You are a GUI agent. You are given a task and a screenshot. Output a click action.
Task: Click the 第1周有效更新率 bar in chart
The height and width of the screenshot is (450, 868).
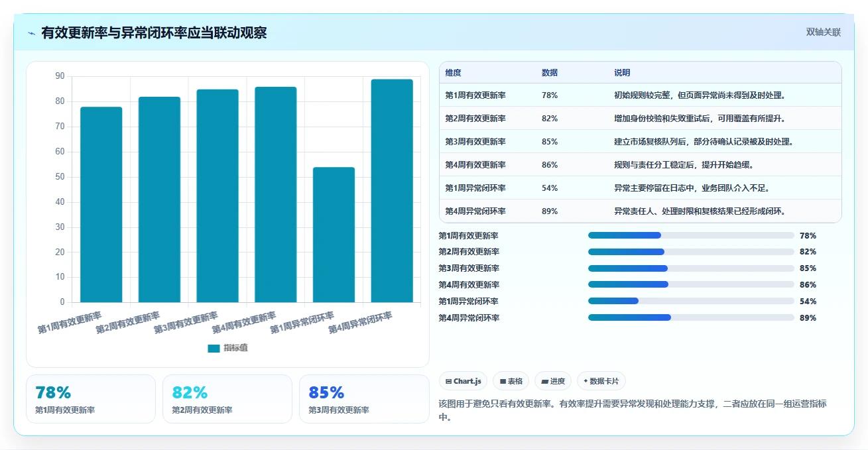point(101,205)
